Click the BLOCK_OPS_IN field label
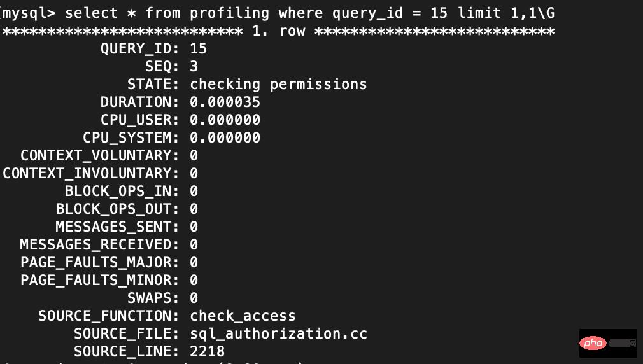The height and width of the screenshot is (364, 643). [122, 191]
